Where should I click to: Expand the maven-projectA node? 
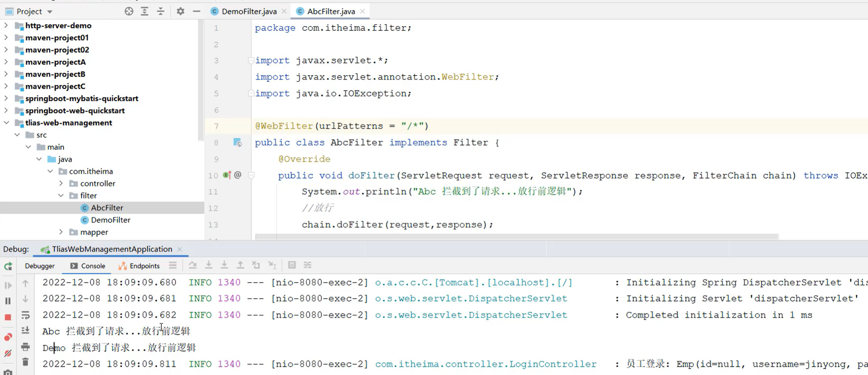6,62
